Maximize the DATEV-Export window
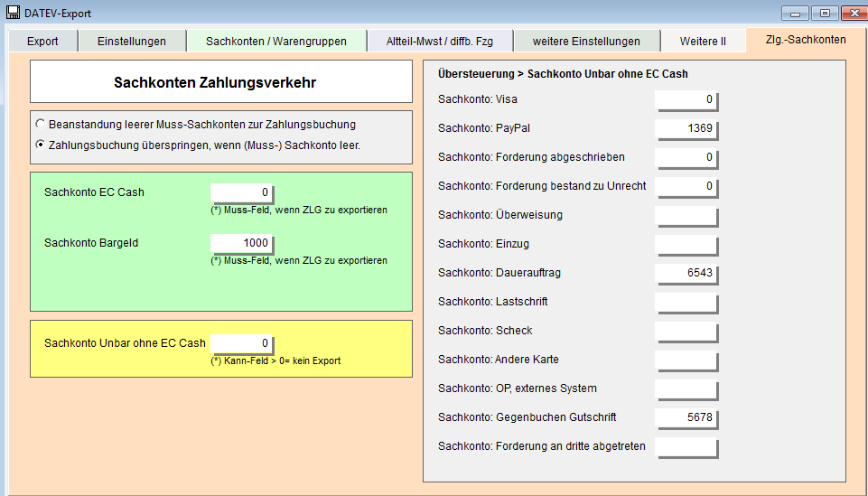The width and height of the screenshot is (868, 496). pos(825,13)
